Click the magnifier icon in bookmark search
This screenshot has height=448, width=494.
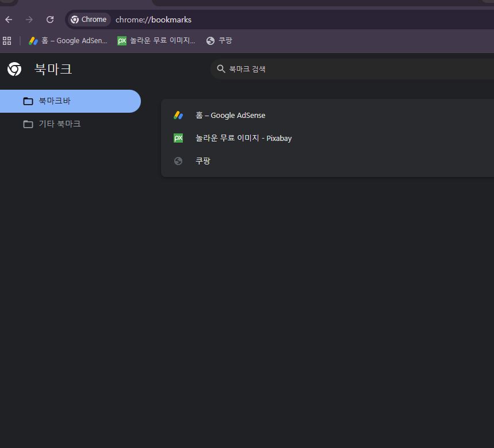(x=221, y=68)
